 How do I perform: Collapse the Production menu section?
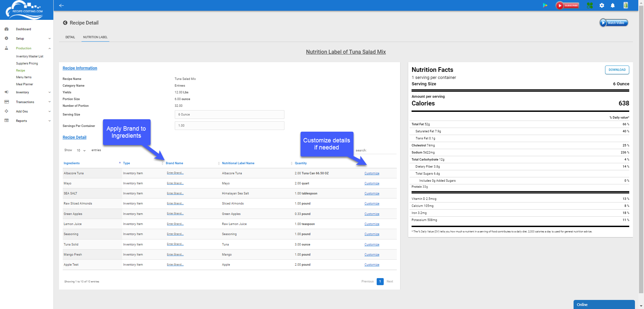(49, 48)
